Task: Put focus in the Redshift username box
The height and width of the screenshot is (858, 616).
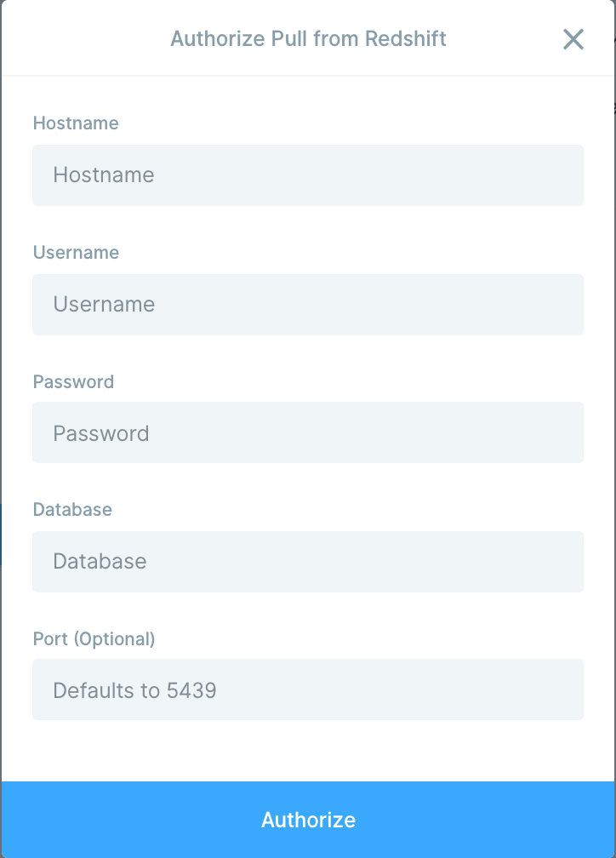Action: tap(308, 304)
